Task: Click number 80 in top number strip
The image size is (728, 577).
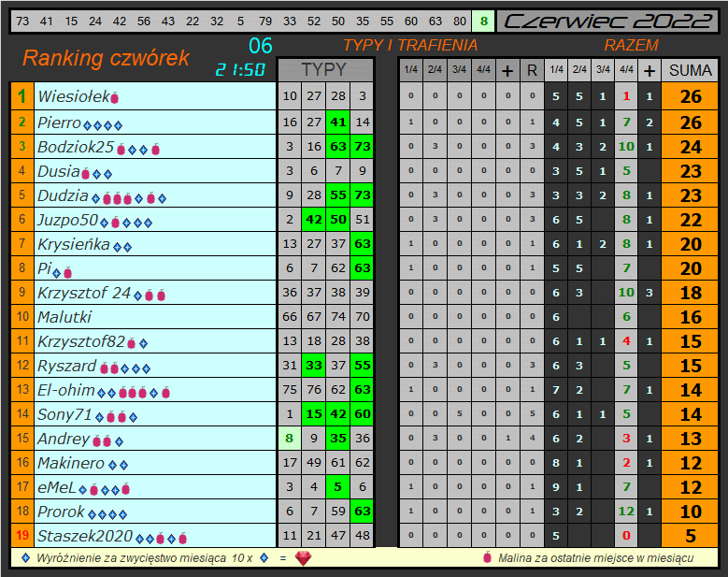Action: click(460, 22)
